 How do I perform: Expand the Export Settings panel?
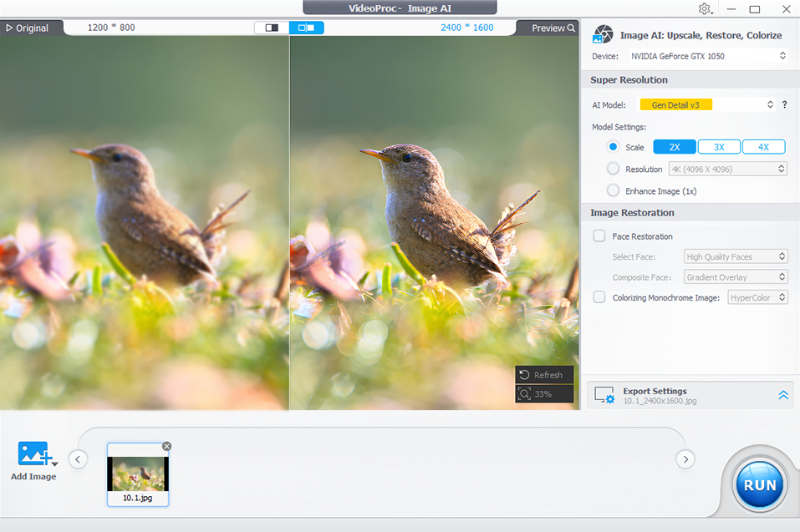tap(783, 395)
